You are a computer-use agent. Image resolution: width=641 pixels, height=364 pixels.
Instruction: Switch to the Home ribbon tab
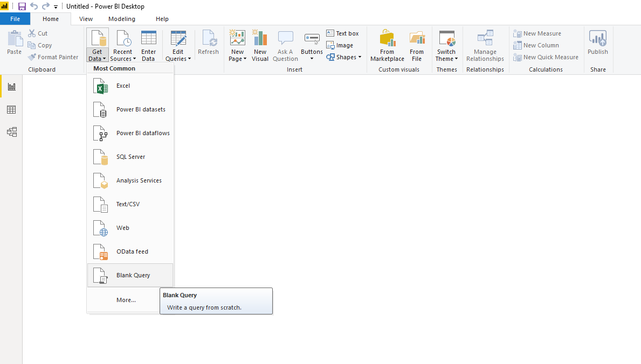tap(51, 19)
